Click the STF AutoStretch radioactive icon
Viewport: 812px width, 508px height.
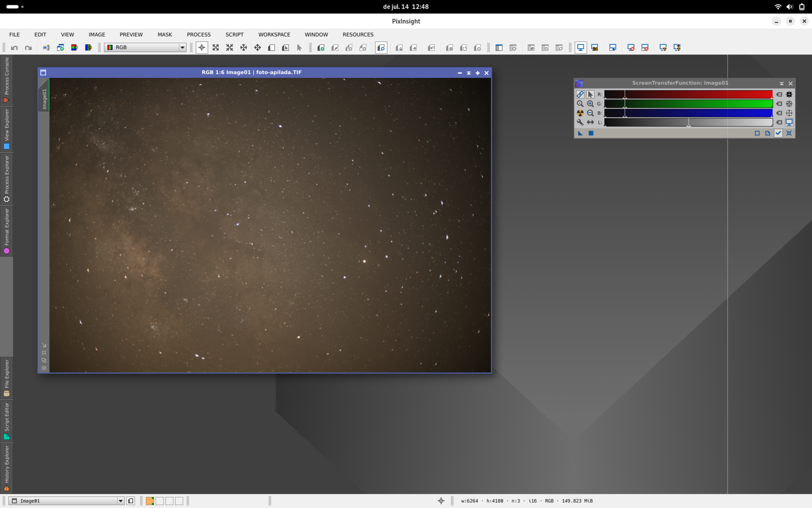580,113
